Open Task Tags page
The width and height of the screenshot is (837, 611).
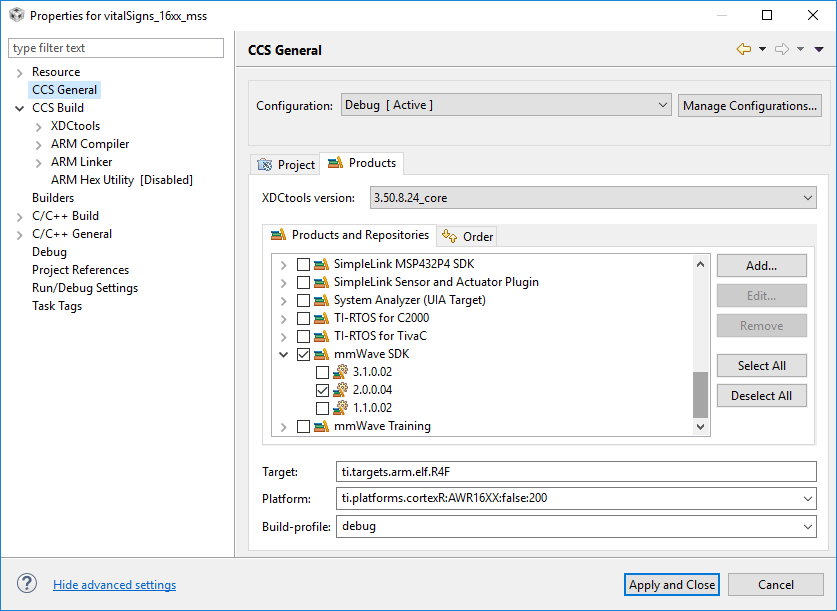tap(57, 306)
